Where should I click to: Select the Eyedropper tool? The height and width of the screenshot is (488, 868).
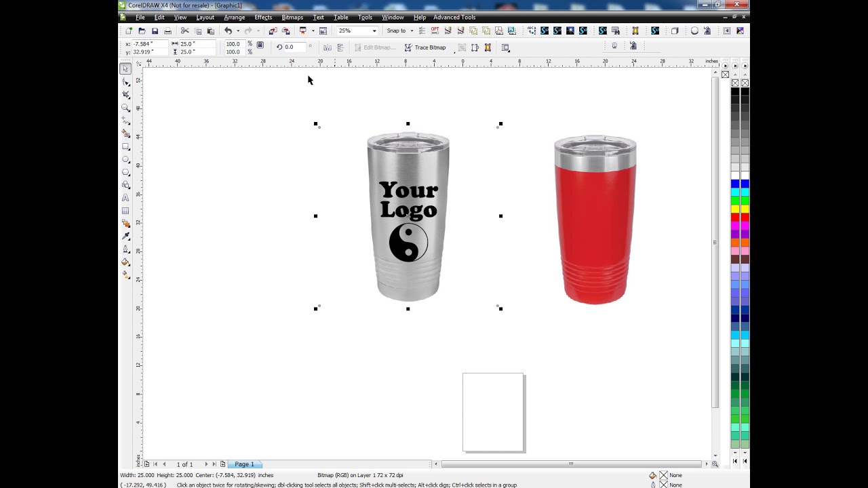pos(125,236)
